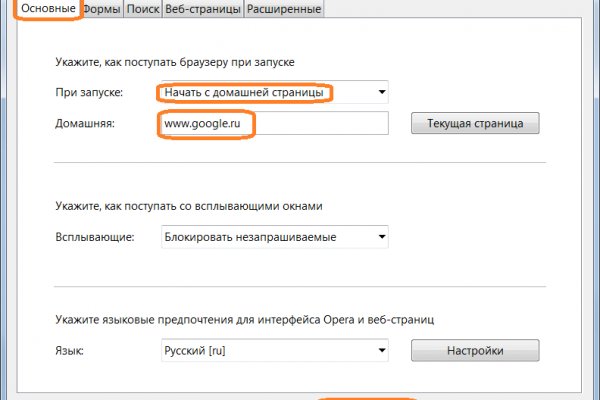Click the 'Язык:' label
The image size is (600, 400).
click(x=71, y=351)
